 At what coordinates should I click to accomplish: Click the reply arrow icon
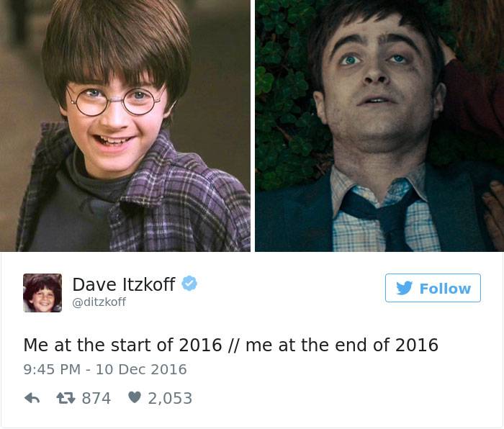pos(32,398)
